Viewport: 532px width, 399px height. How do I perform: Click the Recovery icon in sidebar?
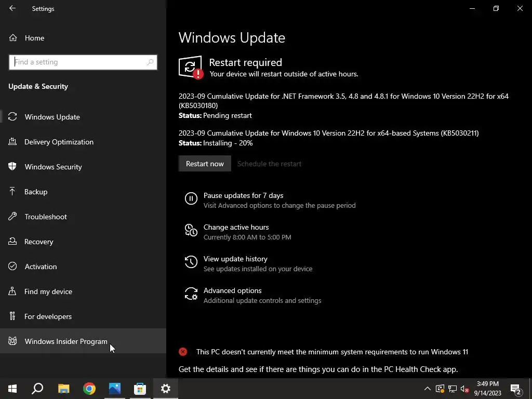coord(12,241)
